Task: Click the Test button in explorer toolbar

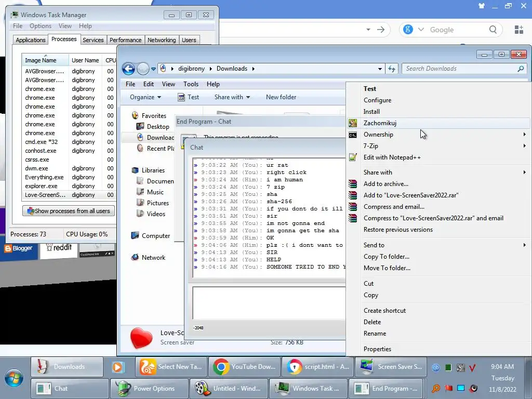Action: coord(189,97)
